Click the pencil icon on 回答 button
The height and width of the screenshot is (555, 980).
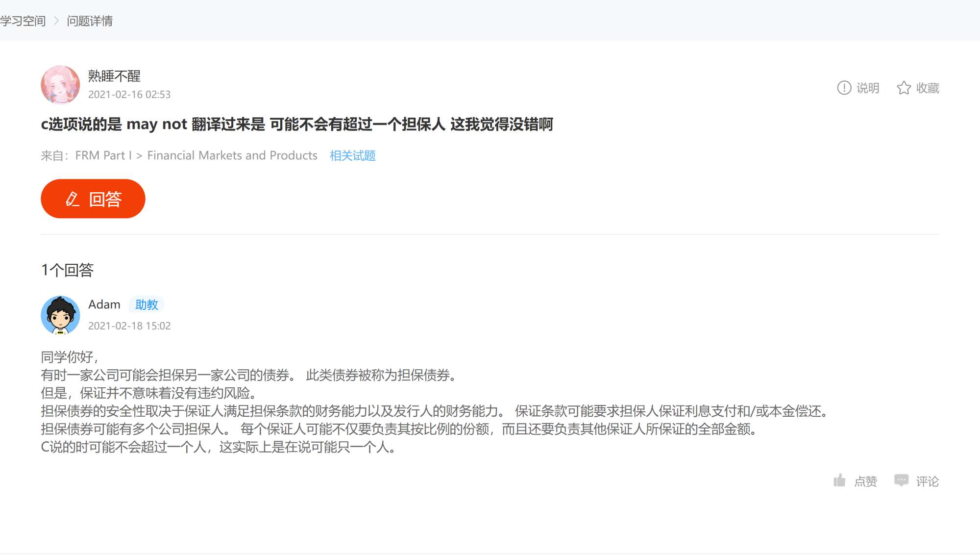pos(73,199)
